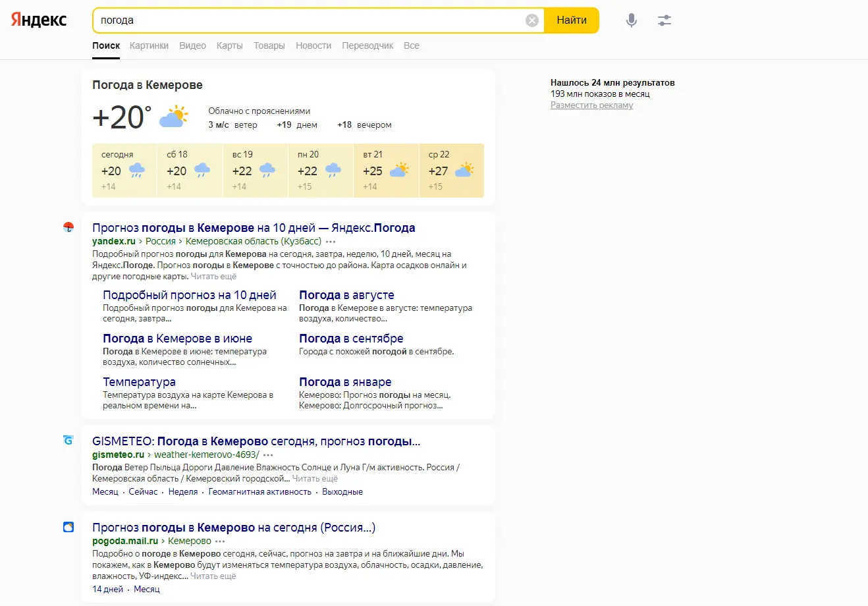The image size is (868, 606).
Task: Click the Нашлось 24 млн результатов text
Action: [612, 83]
